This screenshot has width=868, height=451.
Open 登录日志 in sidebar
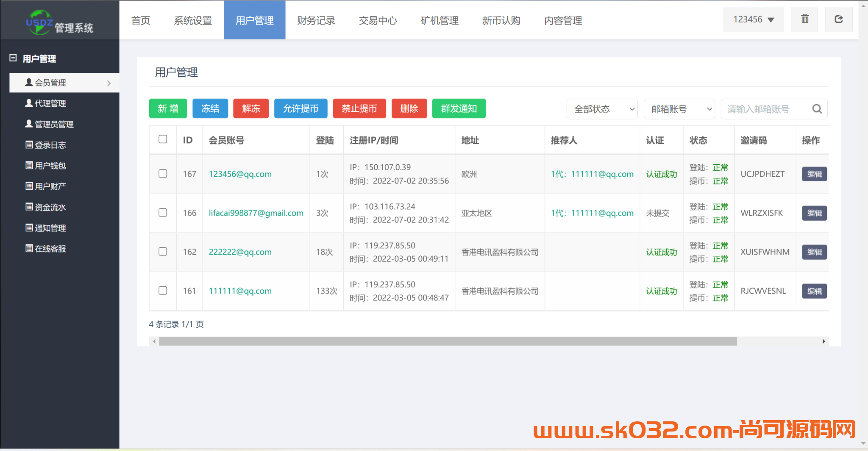pyautogui.click(x=50, y=145)
